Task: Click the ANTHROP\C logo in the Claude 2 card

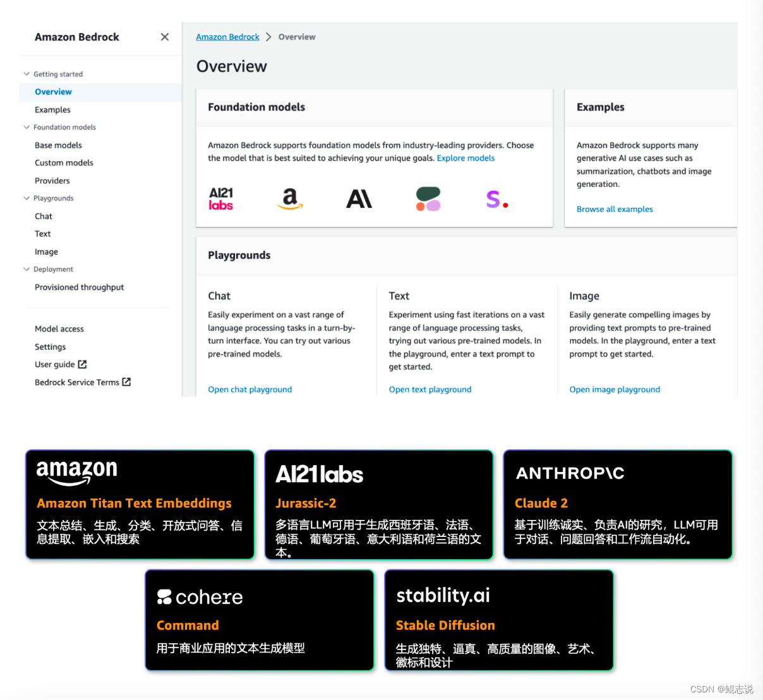Action: (570, 473)
